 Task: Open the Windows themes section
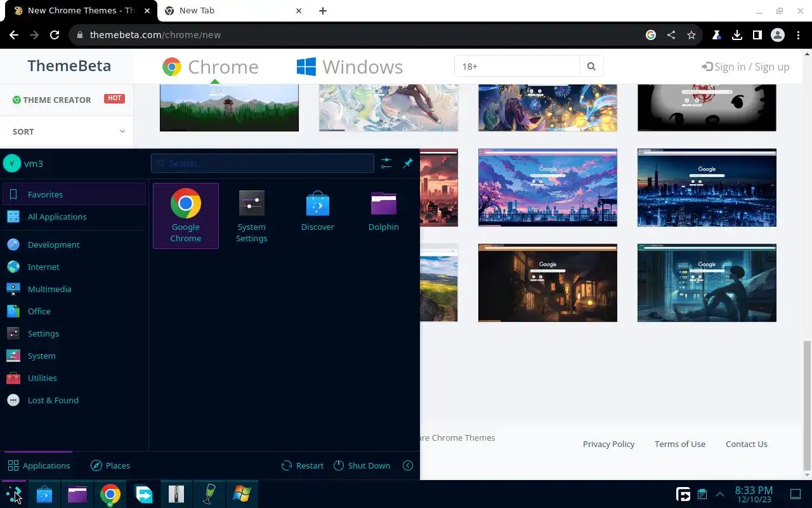tap(350, 67)
